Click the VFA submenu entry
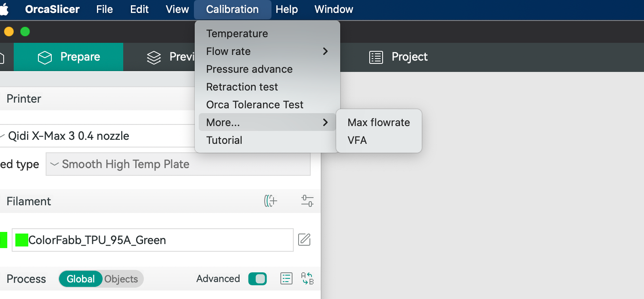The height and width of the screenshot is (299, 644). (x=357, y=140)
